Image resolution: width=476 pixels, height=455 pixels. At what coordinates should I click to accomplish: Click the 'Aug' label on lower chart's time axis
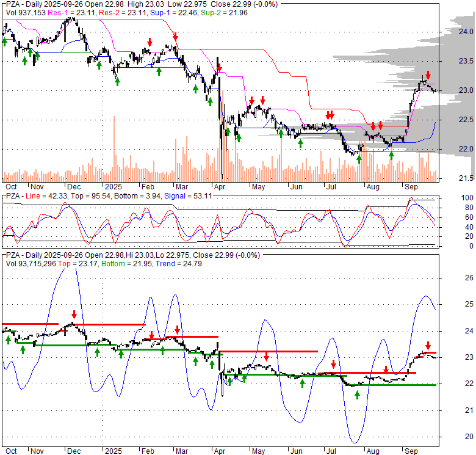[x=373, y=451]
